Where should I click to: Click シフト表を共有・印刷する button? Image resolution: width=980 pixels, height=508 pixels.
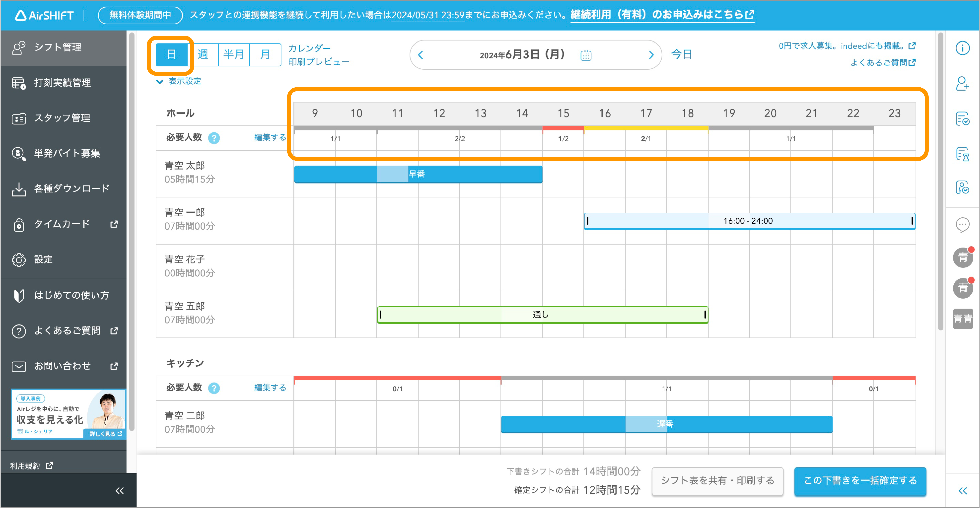[x=718, y=481]
